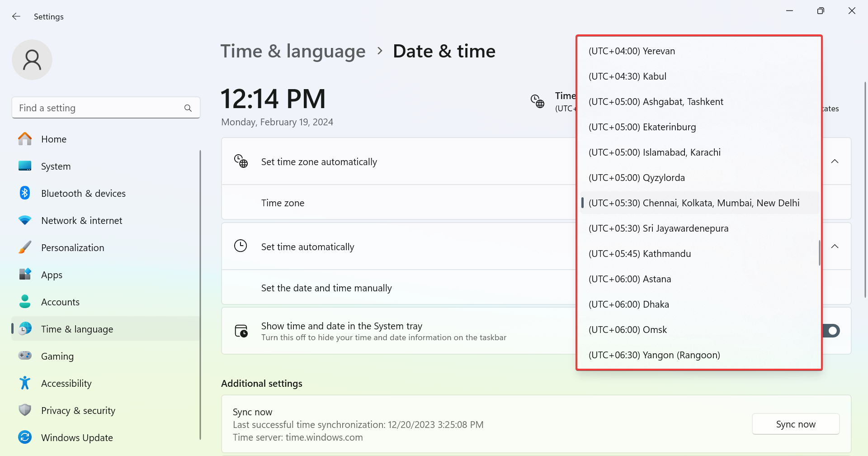Select (UTC+05:45) Kathmandu time zone

coord(640,254)
